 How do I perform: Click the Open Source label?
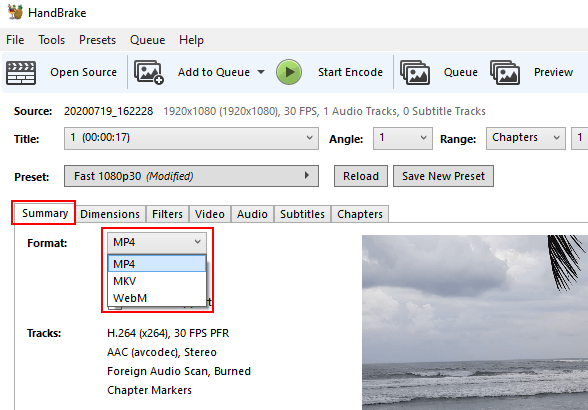pyautogui.click(x=84, y=72)
